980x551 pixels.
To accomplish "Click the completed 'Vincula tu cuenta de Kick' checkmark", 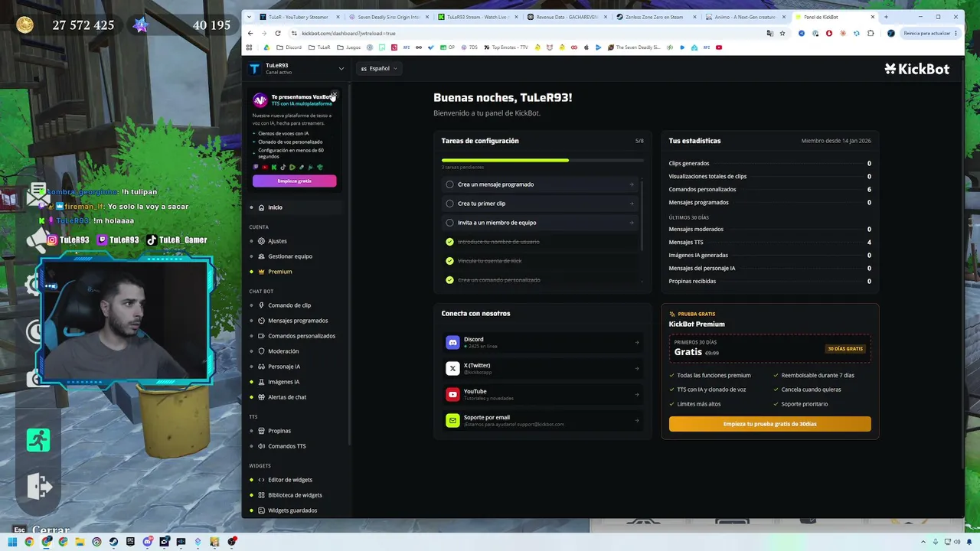I will (449, 261).
